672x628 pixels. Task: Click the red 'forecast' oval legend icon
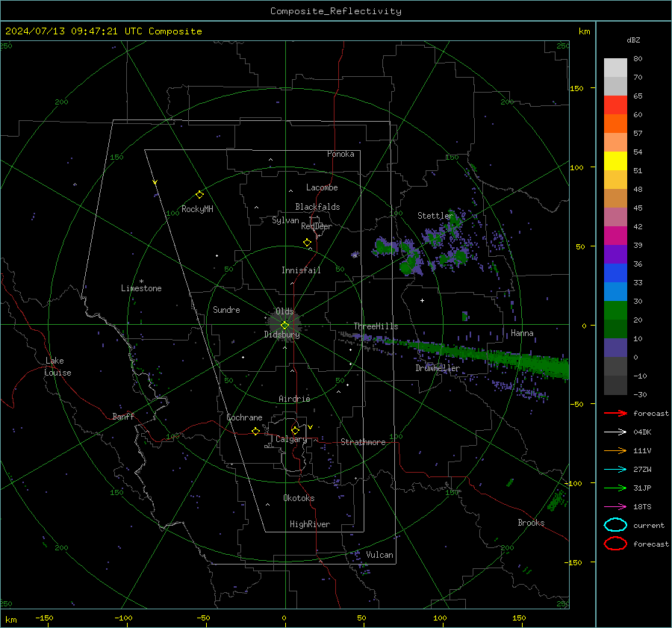pyautogui.click(x=615, y=544)
